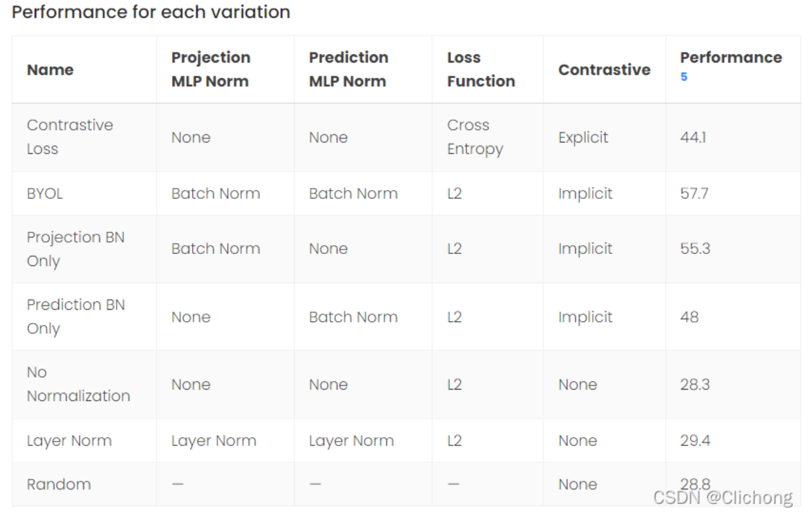The height and width of the screenshot is (513, 812).
Task: Click the footnote 5 link under Performance
Action: [683, 77]
